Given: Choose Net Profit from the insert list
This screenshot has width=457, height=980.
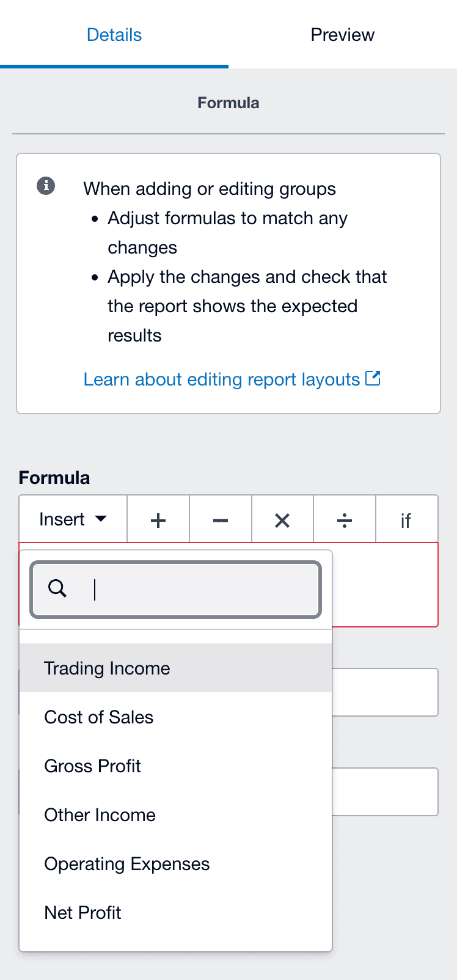Looking at the screenshot, I should click(82, 912).
